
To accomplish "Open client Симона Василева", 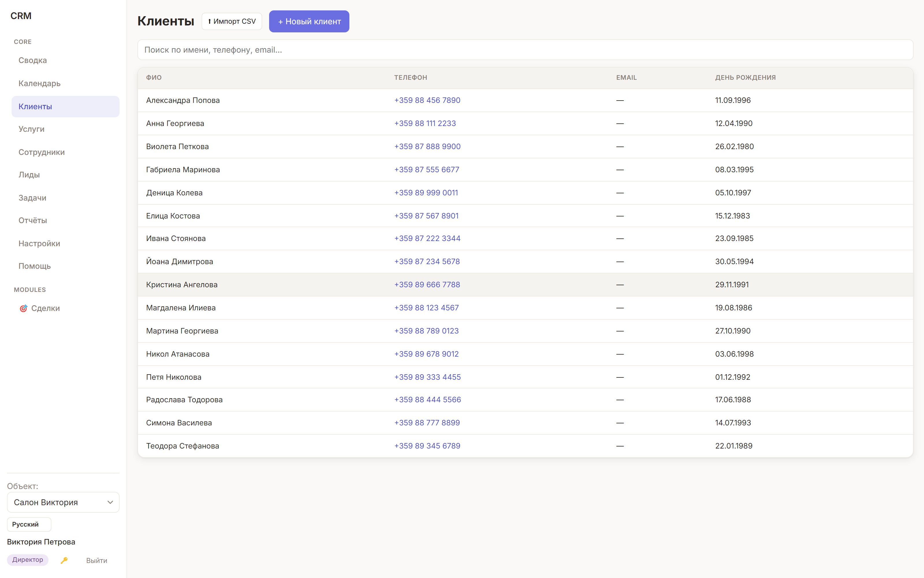I will coord(179,423).
